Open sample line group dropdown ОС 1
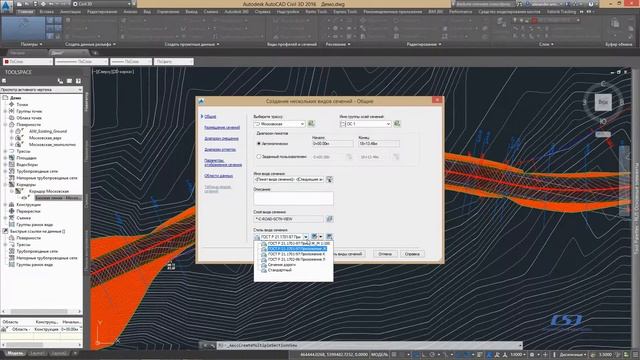The width and height of the screenshot is (640, 360). click(x=365, y=124)
